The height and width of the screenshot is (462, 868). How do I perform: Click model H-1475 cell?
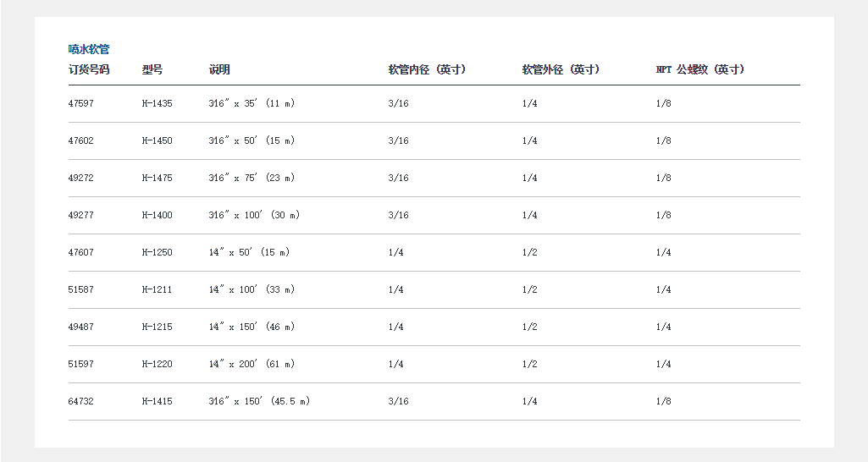[157, 178]
